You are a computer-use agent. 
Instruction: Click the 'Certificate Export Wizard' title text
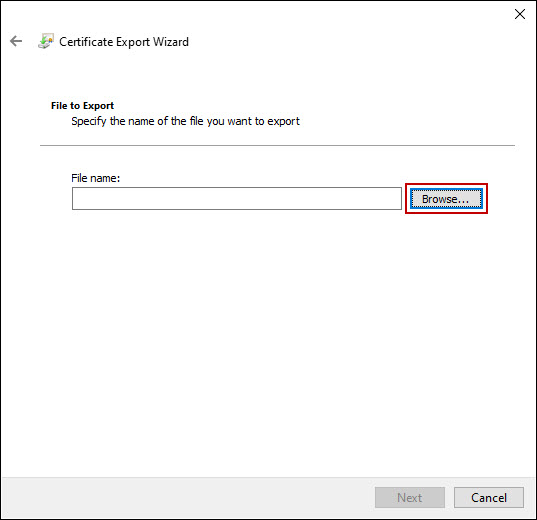[124, 42]
